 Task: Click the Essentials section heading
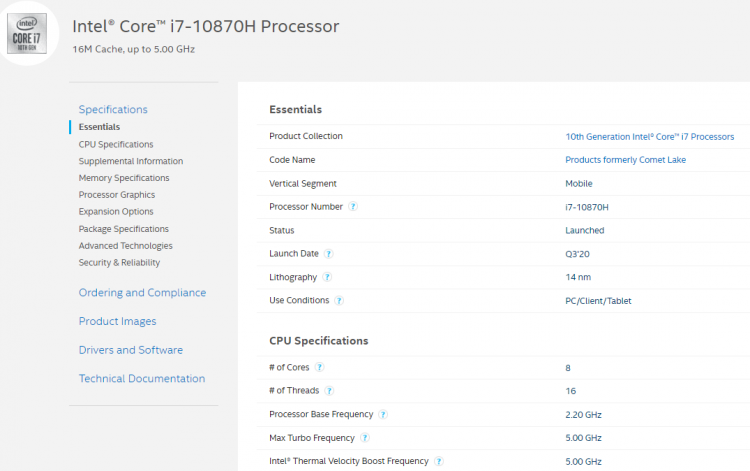pos(295,110)
